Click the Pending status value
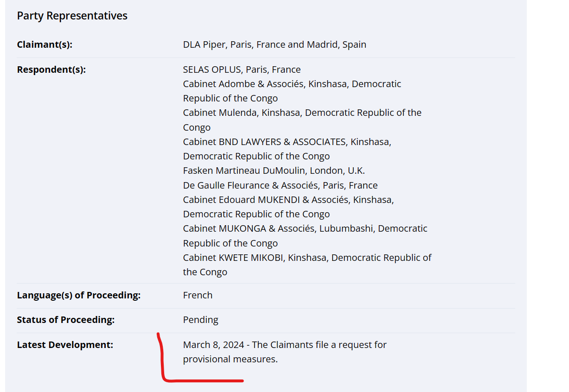 [x=200, y=320]
